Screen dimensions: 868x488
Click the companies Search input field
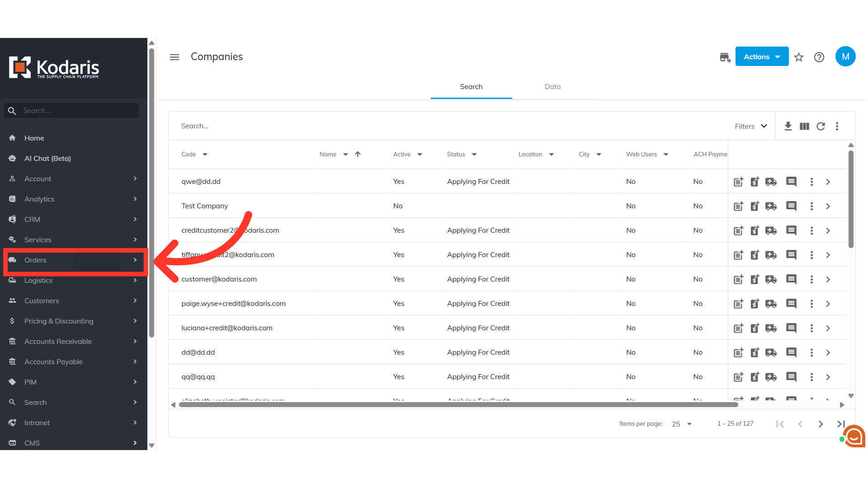pyautogui.click(x=407, y=126)
